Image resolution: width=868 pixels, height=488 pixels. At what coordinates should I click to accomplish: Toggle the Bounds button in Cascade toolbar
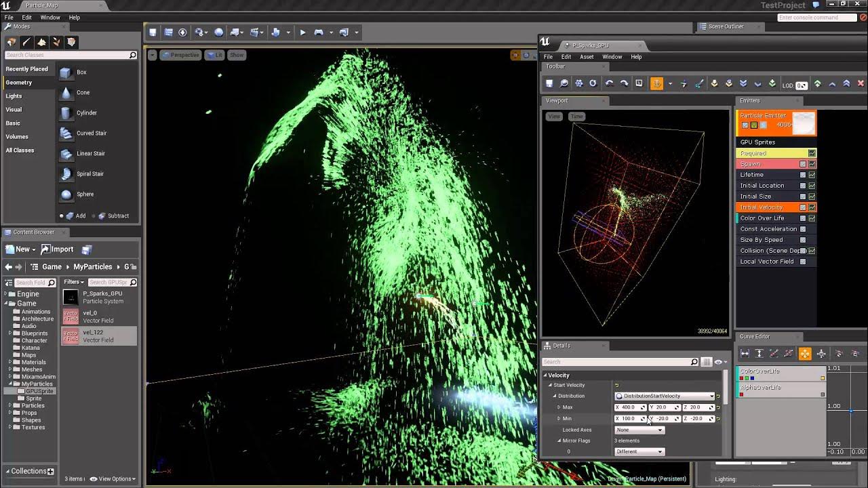656,83
